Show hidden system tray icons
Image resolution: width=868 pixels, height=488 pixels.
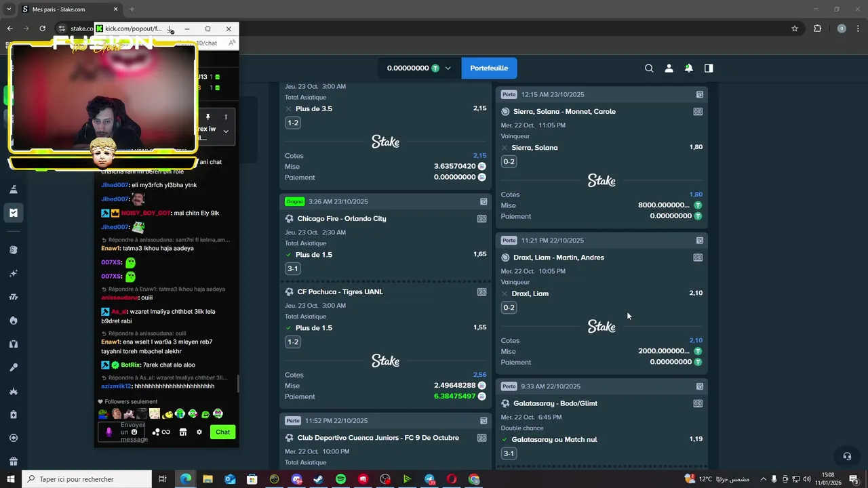[763, 479]
